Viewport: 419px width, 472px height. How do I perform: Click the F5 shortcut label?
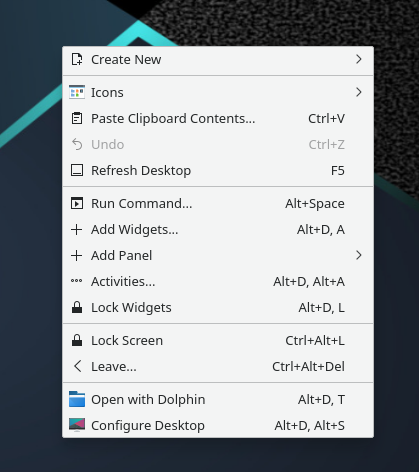click(338, 171)
